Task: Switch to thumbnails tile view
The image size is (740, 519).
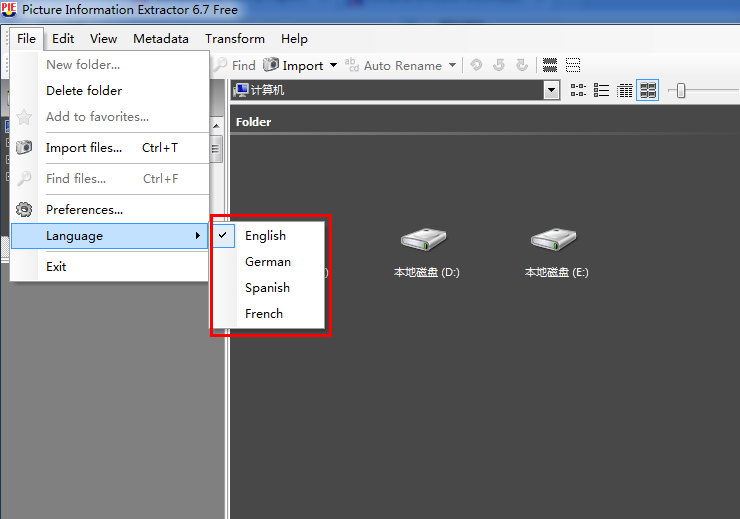Action: click(648, 90)
